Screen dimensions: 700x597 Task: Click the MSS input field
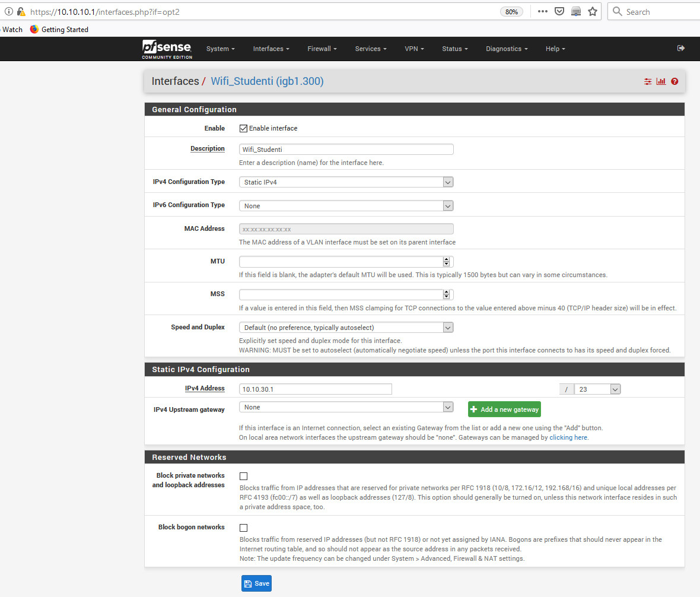click(346, 295)
